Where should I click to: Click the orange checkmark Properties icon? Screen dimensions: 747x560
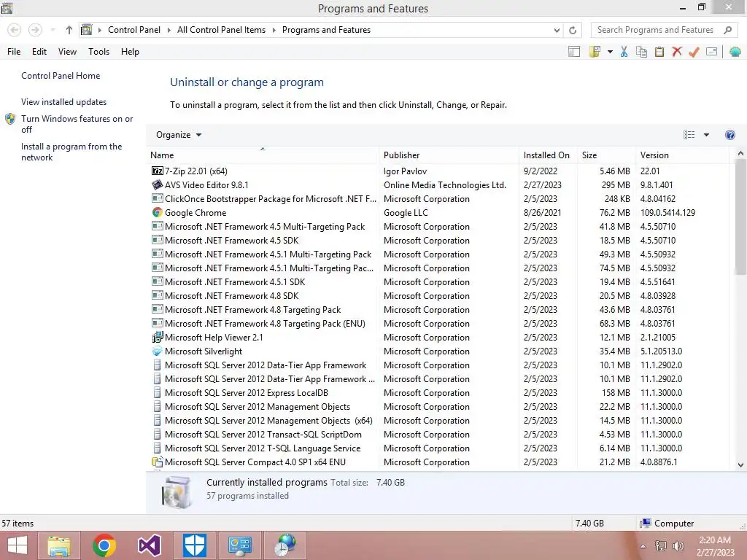(x=694, y=52)
